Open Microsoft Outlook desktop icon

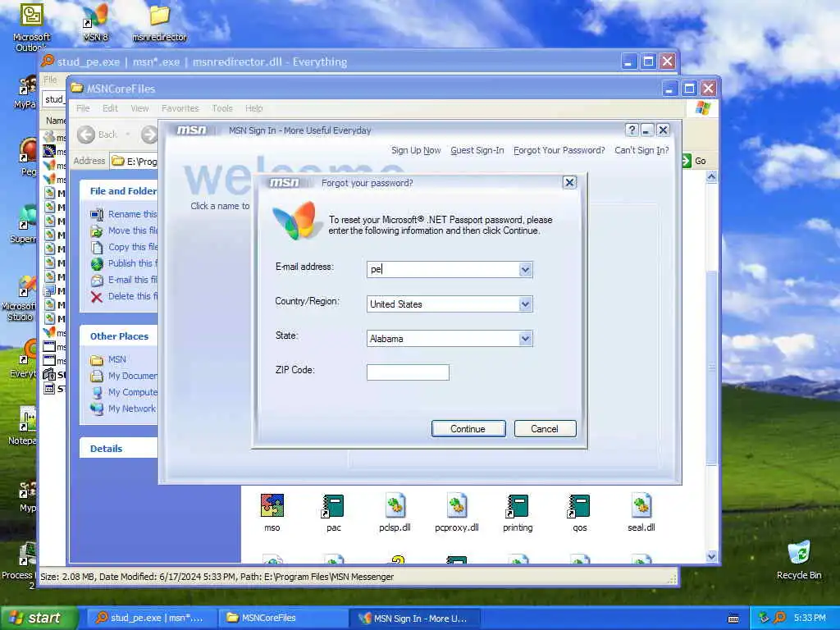pos(31,27)
